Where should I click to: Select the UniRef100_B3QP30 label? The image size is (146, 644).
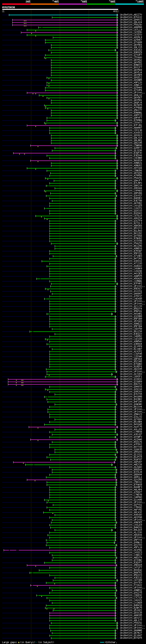[x=131, y=153]
